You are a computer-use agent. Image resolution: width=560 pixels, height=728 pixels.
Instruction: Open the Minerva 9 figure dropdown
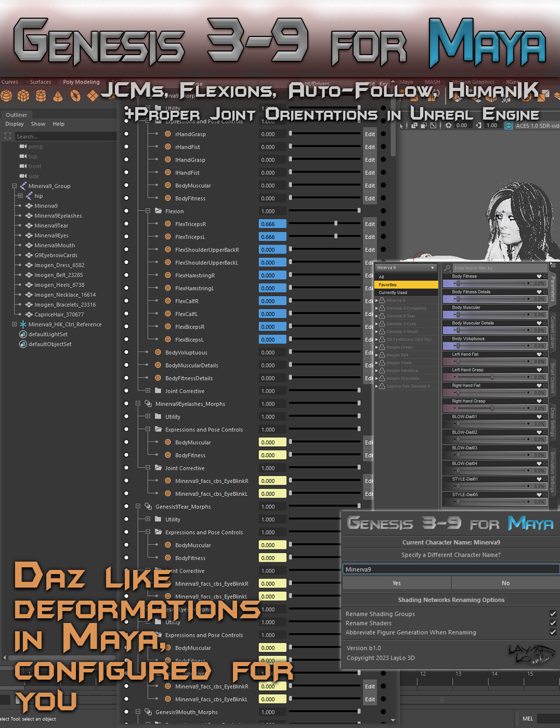(x=406, y=268)
